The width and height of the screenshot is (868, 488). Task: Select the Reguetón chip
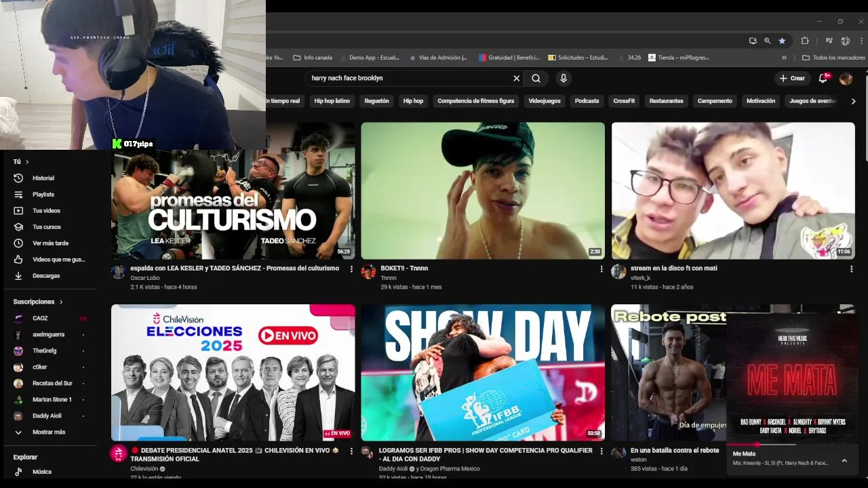tap(376, 101)
